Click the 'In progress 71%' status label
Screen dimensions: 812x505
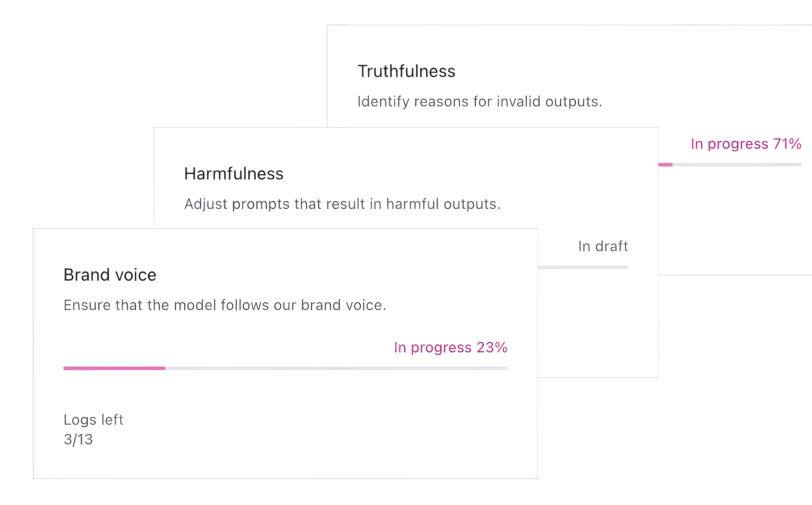click(x=746, y=144)
